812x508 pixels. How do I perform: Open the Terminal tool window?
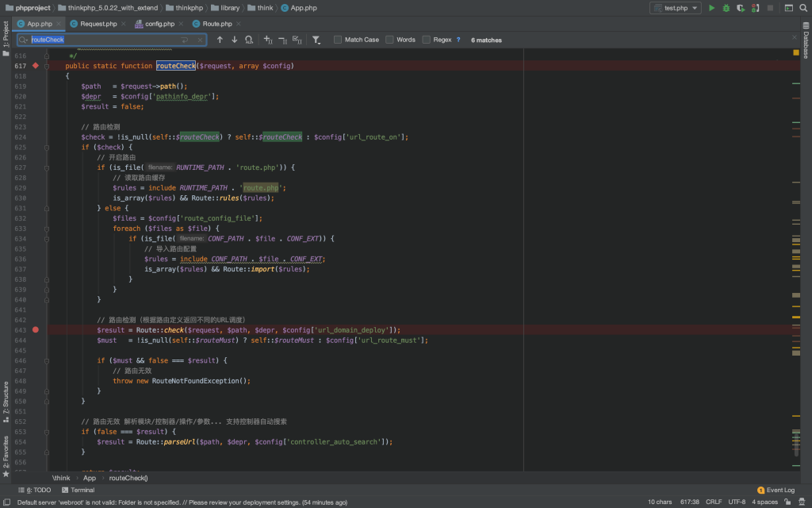78,491
